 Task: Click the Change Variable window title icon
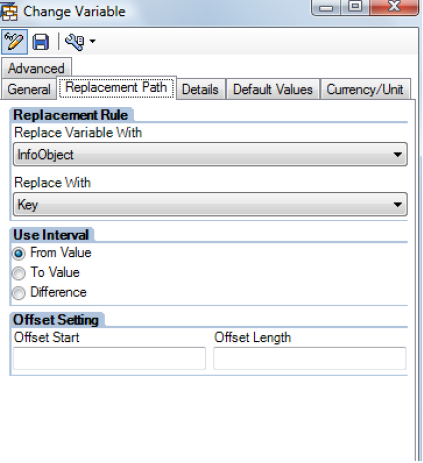click(9, 12)
